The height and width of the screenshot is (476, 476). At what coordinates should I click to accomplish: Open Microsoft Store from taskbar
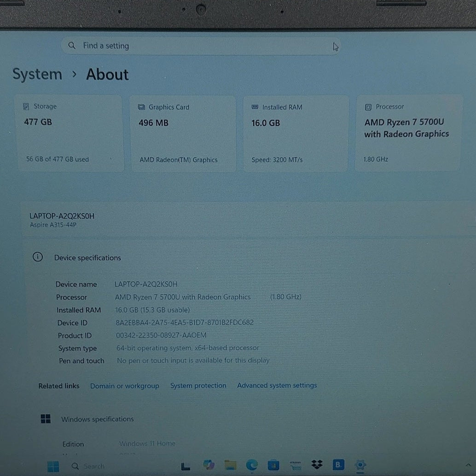(273, 465)
